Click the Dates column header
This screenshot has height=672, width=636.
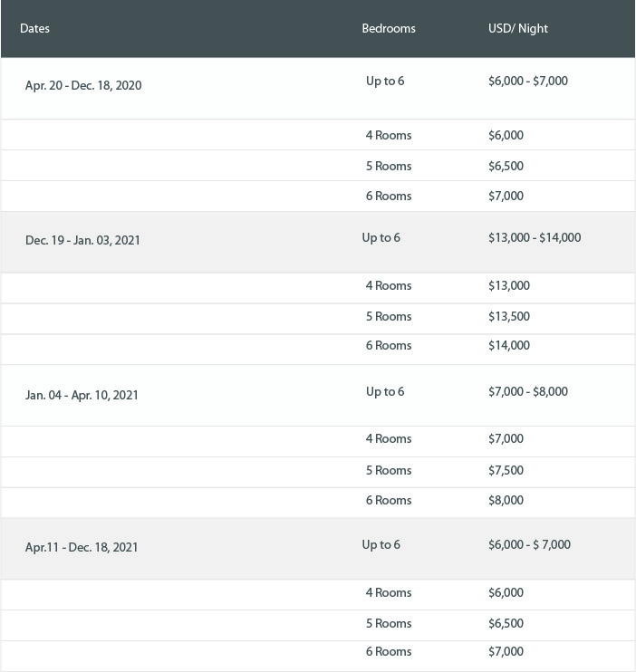coord(34,28)
